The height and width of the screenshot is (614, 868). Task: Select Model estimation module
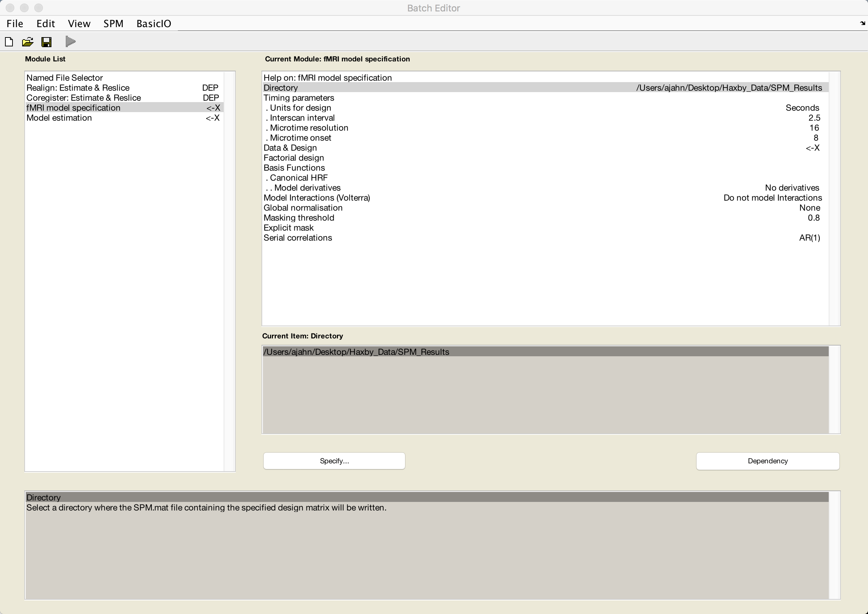pos(124,117)
